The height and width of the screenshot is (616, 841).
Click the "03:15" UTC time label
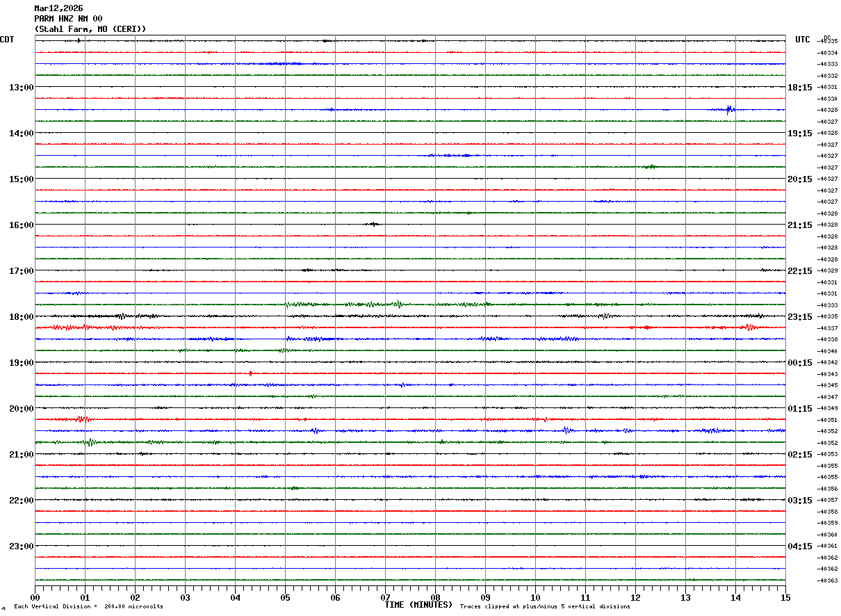tap(800, 500)
